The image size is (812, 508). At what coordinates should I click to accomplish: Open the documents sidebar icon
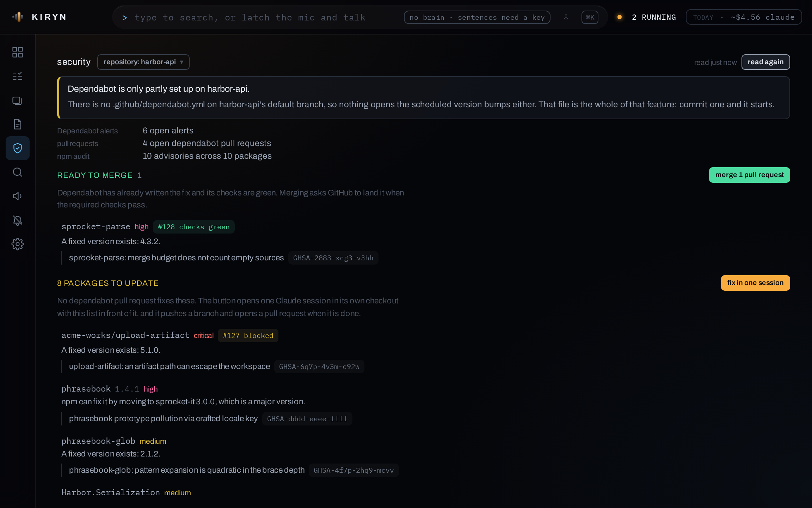click(18, 124)
